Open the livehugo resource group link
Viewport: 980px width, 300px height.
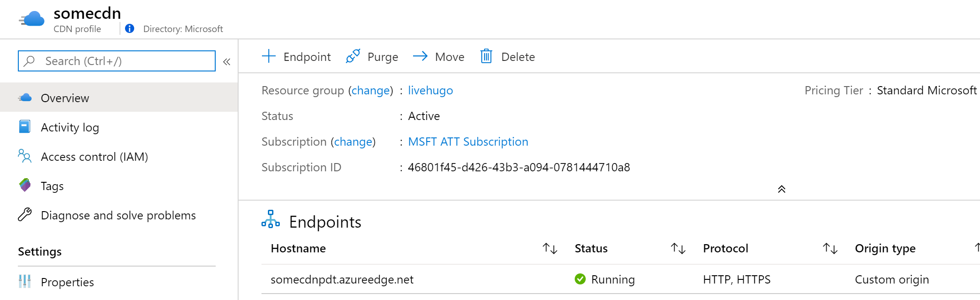click(x=430, y=91)
